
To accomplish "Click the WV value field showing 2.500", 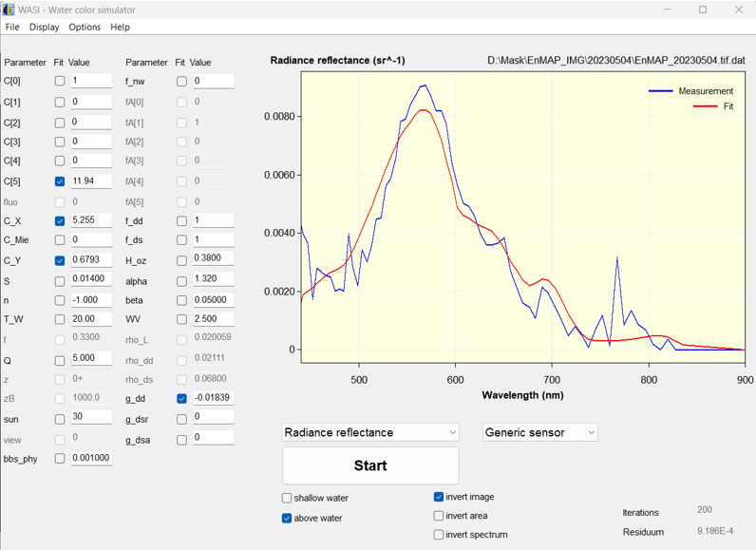I will click(x=214, y=319).
